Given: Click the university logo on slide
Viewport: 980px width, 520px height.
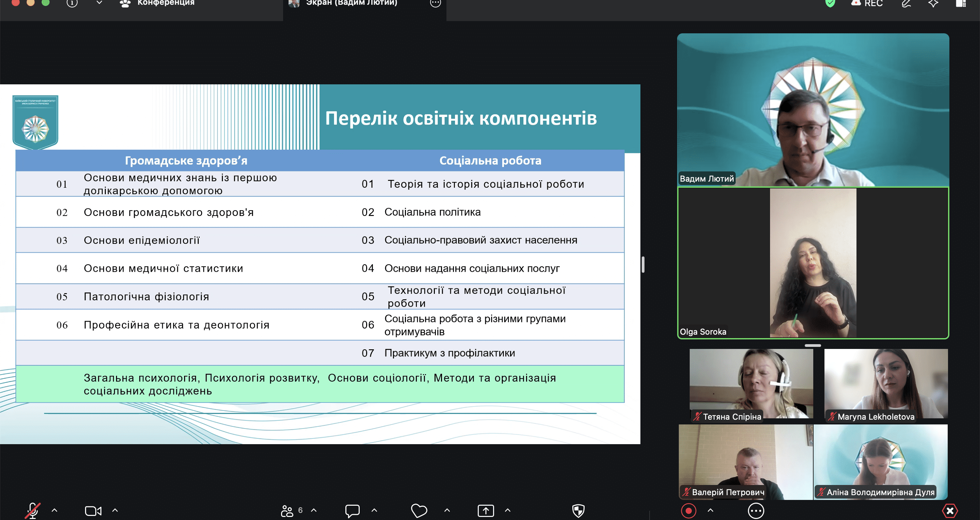Looking at the screenshot, I should (35, 122).
